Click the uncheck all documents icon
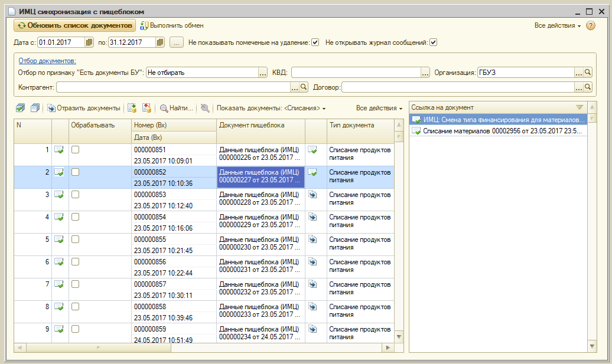This screenshot has height=364, width=612. (35, 108)
